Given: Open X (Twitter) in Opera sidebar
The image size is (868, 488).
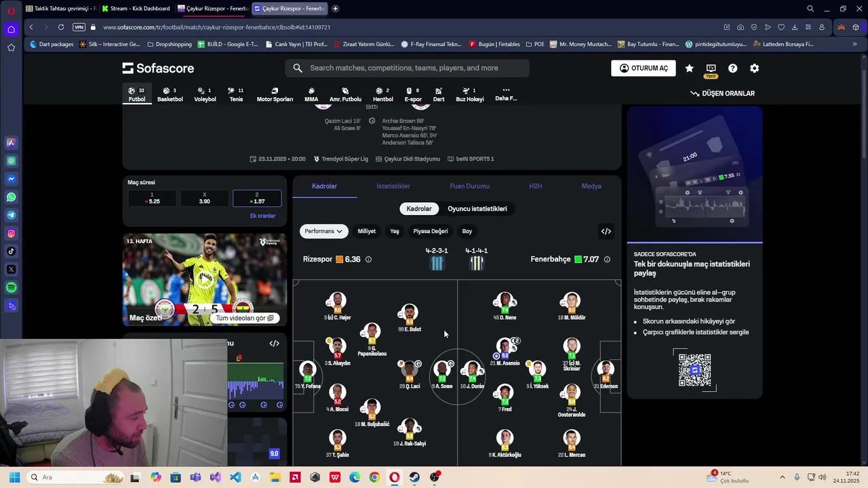Looking at the screenshot, I should [x=11, y=270].
